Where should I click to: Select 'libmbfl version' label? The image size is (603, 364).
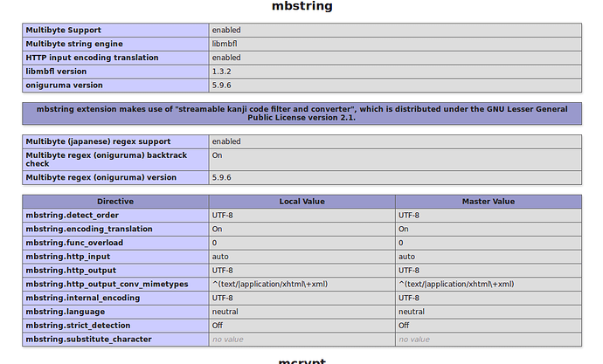pyautogui.click(x=115, y=72)
